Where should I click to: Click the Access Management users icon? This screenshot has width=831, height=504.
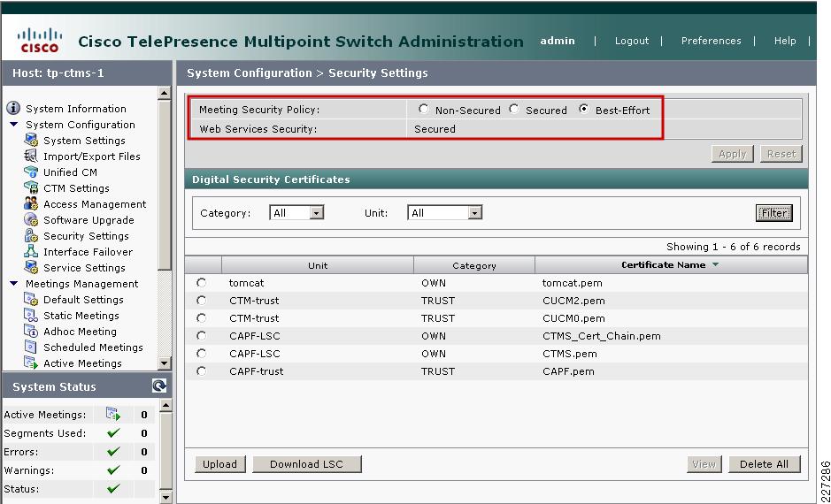point(31,204)
